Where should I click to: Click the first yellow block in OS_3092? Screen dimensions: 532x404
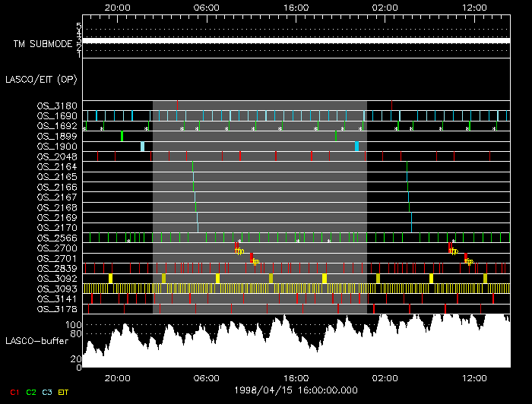pos(111,279)
